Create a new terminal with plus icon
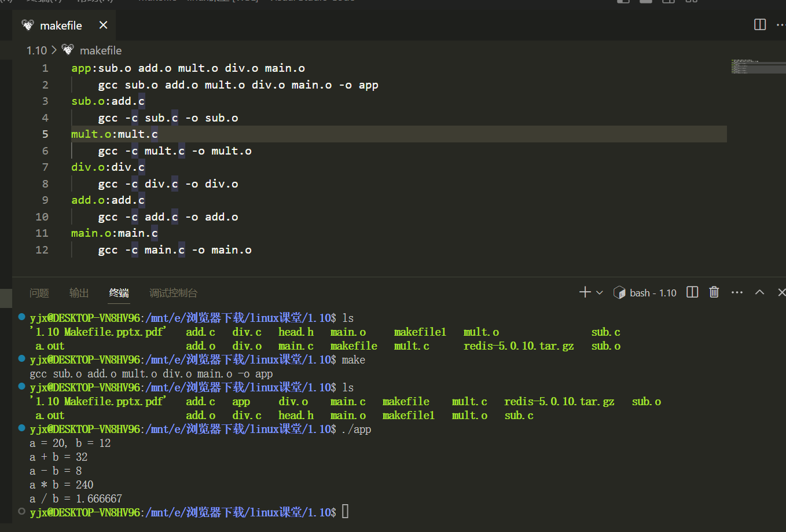 pos(585,292)
